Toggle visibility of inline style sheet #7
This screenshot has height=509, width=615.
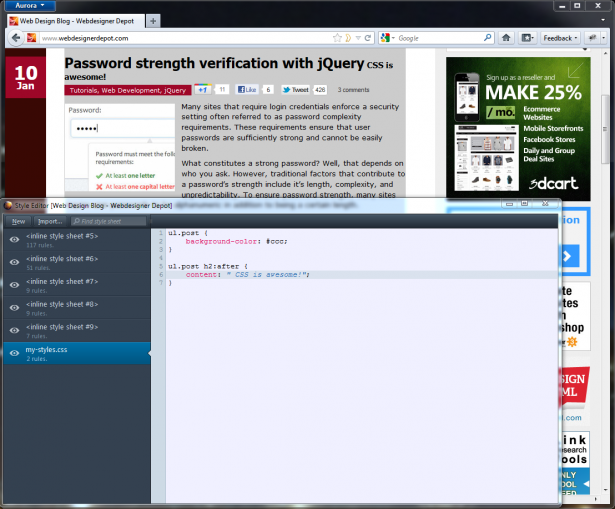[15, 285]
